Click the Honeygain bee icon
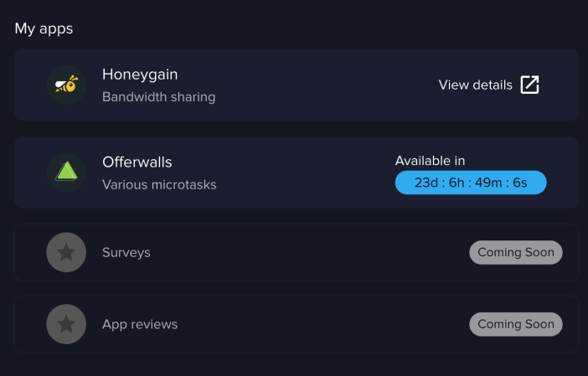 (x=66, y=85)
